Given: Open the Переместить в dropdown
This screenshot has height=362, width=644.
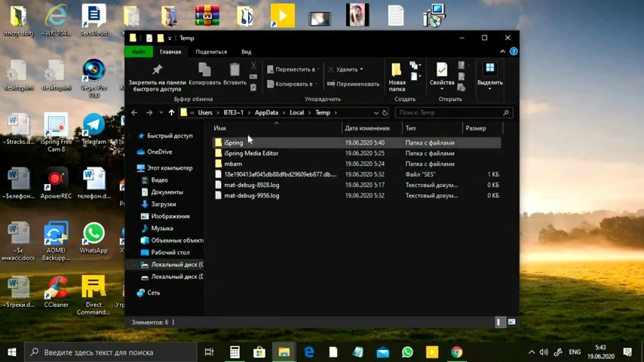Looking at the screenshot, I should (293, 69).
